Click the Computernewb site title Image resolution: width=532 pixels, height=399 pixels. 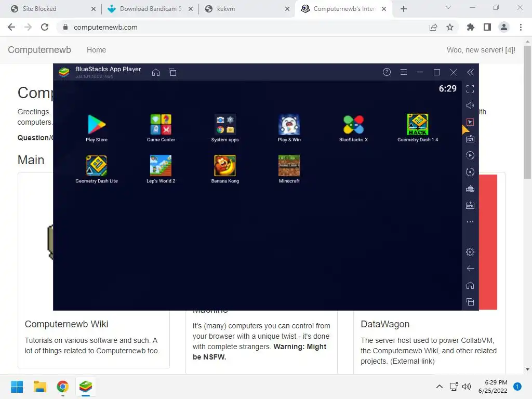point(39,50)
